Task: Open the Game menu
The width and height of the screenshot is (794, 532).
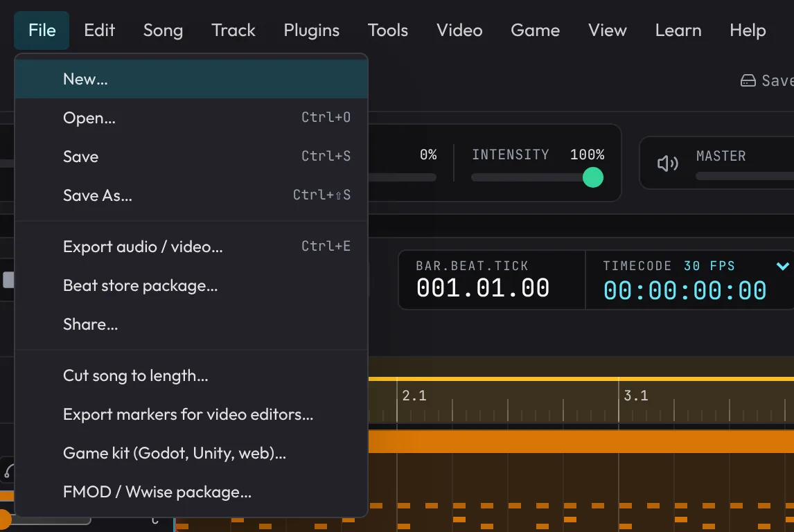Action: [x=536, y=30]
